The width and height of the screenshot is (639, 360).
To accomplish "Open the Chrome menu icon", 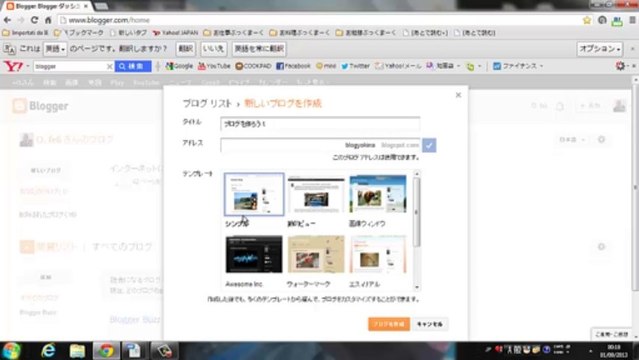I will 632,20.
